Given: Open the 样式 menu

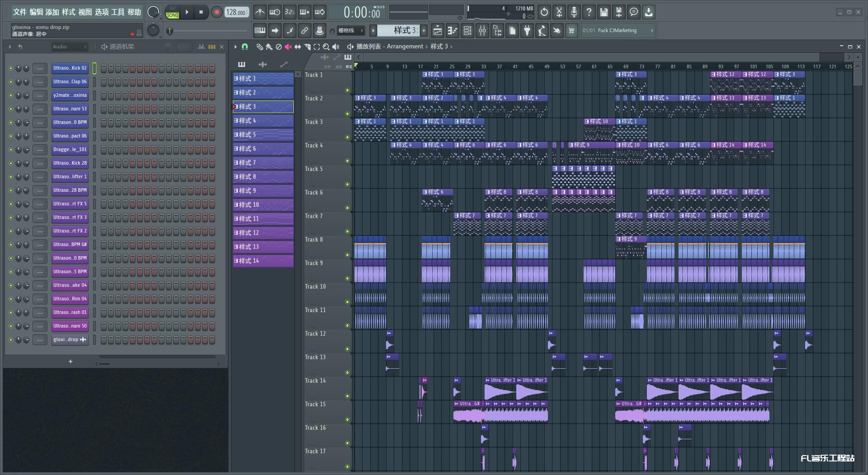Looking at the screenshot, I should (x=69, y=12).
